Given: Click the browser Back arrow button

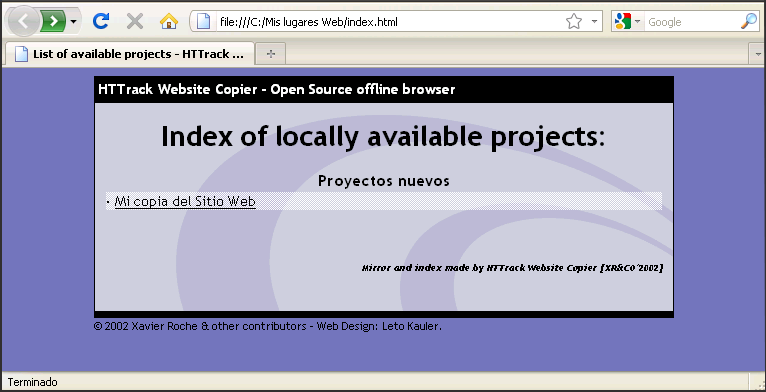Looking at the screenshot, I should point(22,22).
